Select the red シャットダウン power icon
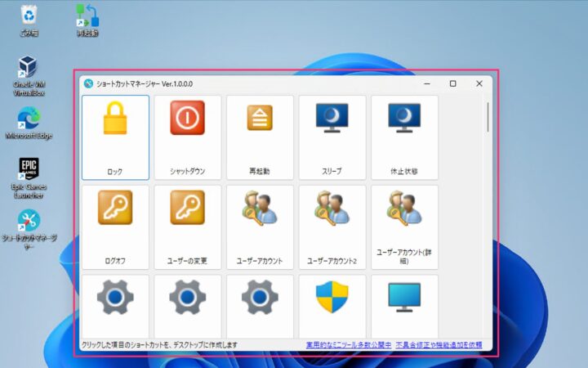588x368 pixels. click(187, 119)
